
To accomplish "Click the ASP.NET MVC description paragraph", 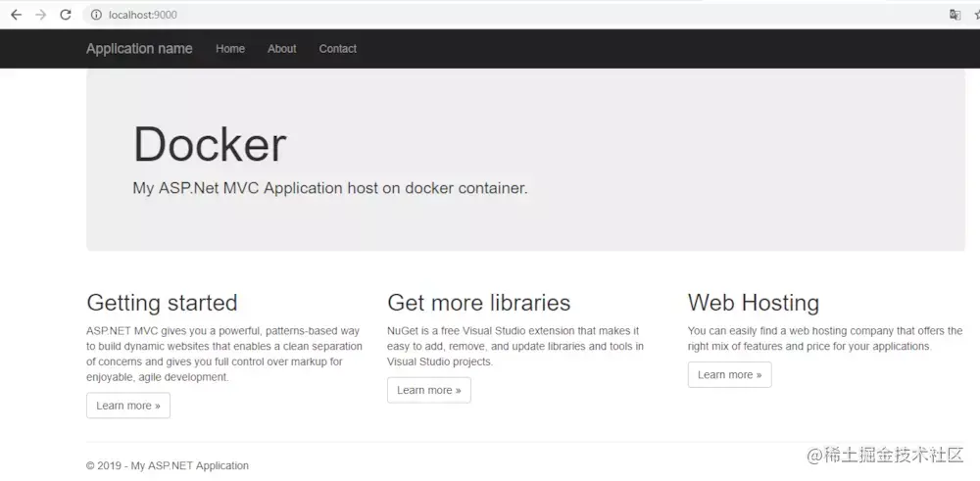I will pyautogui.click(x=224, y=354).
